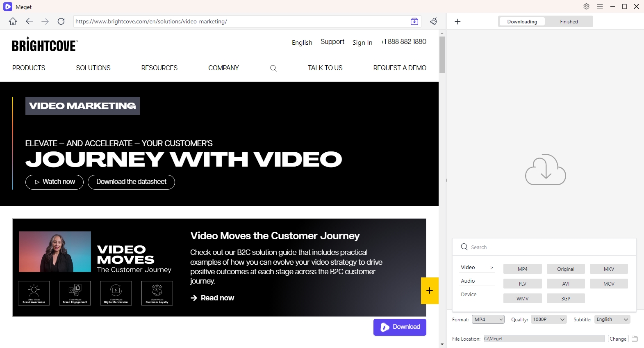Viewport: 644px width, 348px height.
Task: Open the hamburger menu in the title bar
Action: 600,7
